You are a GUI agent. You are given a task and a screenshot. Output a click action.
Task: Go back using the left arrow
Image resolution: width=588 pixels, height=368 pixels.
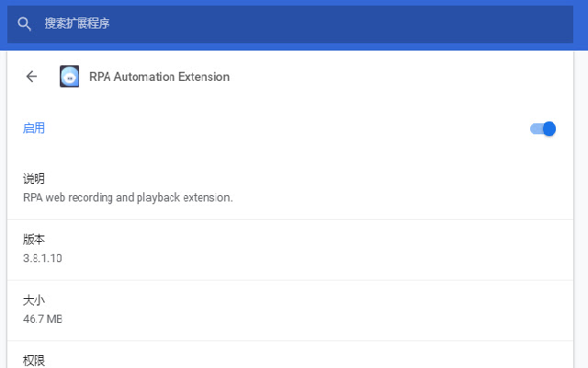[x=32, y=76]
